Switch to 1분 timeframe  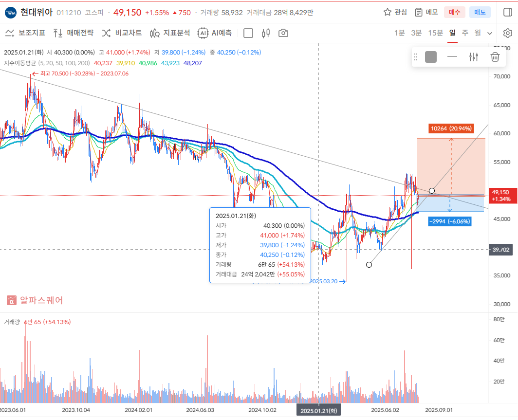click(399, 33)
